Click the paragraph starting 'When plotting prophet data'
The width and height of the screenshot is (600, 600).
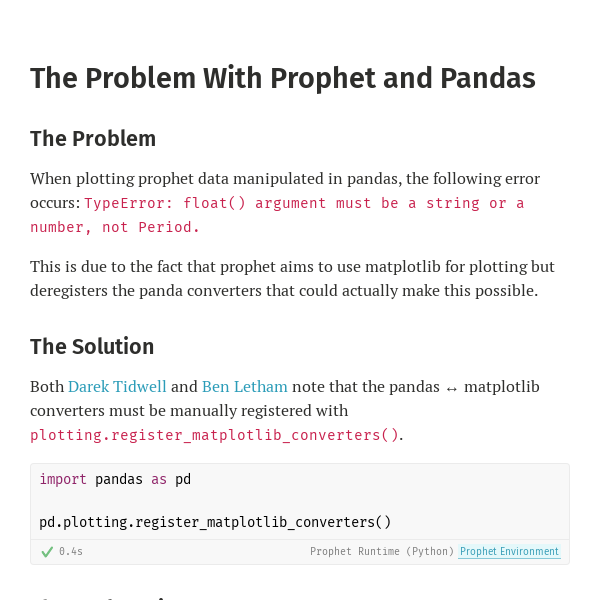285,203
